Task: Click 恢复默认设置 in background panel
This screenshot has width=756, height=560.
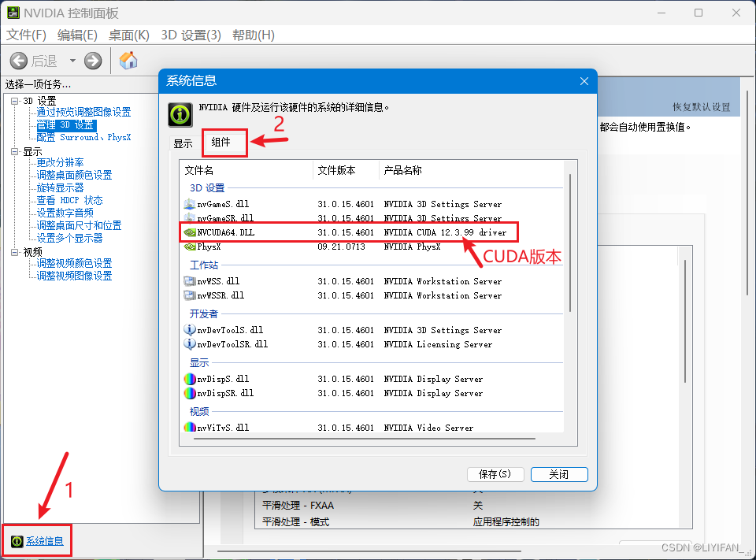Action: click(x=702, y=107)
